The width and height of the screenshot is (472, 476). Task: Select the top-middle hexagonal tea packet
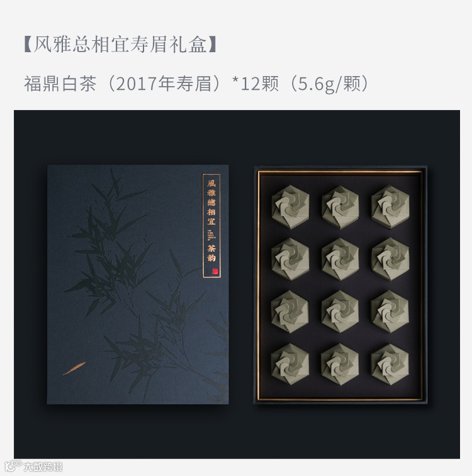click(x=340, y=207)
